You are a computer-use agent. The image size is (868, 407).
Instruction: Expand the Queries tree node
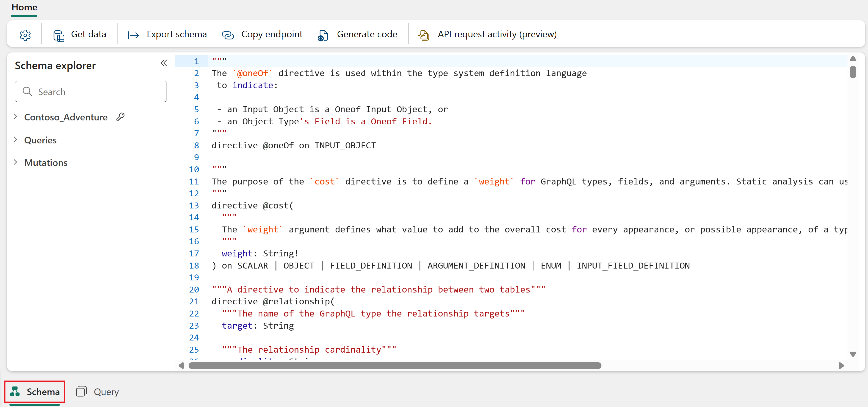tap(16, 139)
